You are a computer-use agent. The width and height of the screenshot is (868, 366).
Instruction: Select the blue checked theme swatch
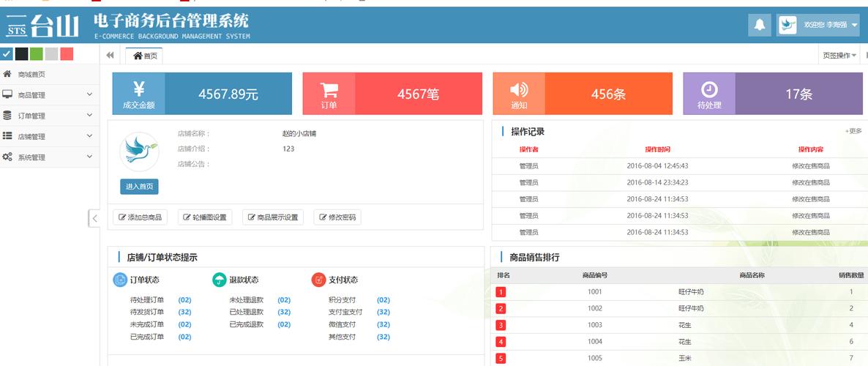(7, 53)
